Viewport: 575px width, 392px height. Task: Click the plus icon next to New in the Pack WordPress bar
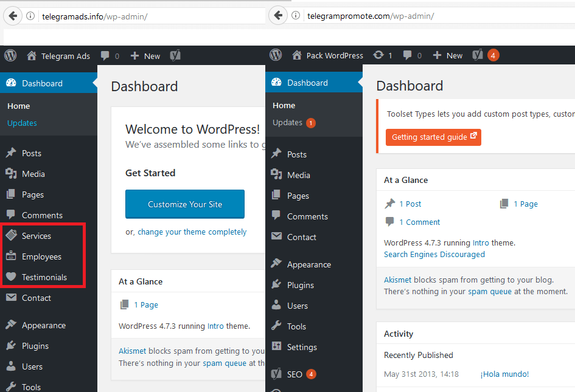click(x=437, y=55)
